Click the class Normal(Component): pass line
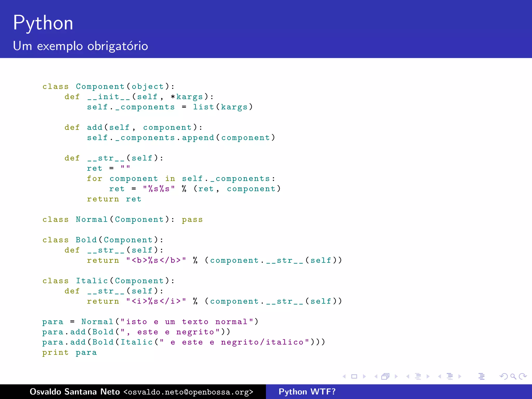532x399 pixels. (123, 220)
